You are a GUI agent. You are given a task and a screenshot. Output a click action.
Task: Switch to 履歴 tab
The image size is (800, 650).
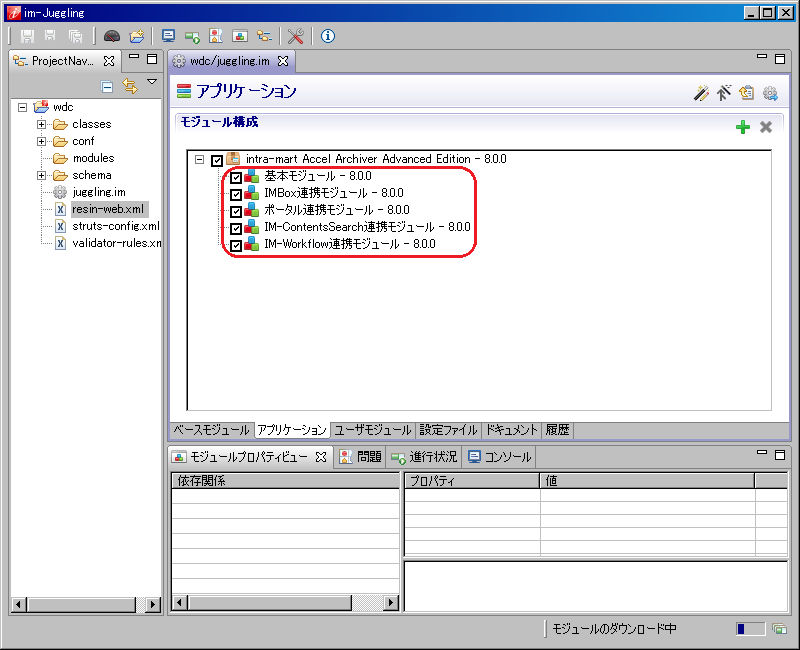coord(557,430)
